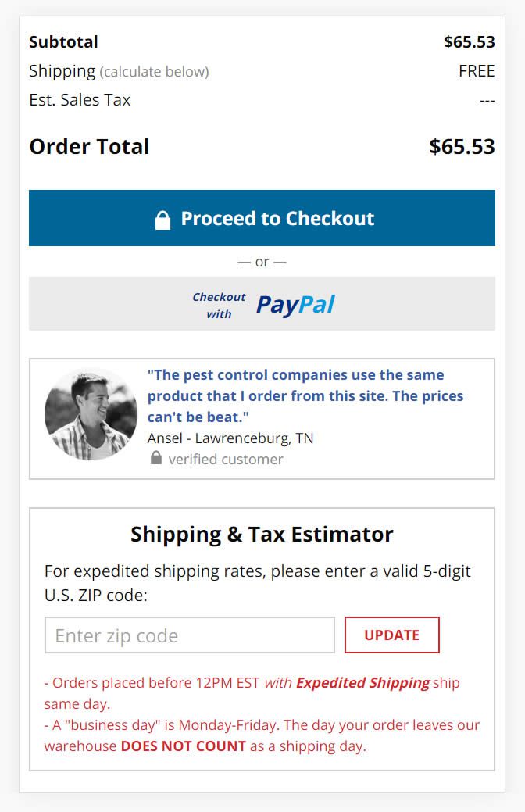Focus the Enter zip code field
Screen dimensions: 525x812
(x=190, y=635)
